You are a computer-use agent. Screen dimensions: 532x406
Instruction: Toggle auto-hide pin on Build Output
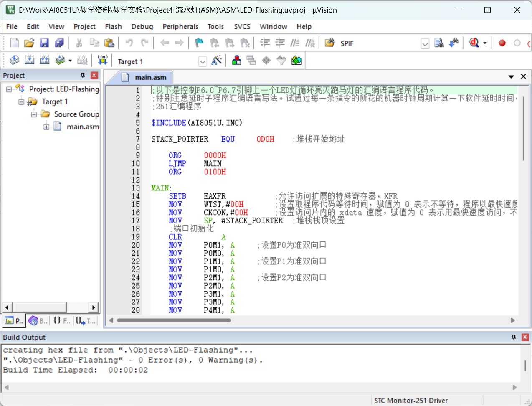(514, 337)
